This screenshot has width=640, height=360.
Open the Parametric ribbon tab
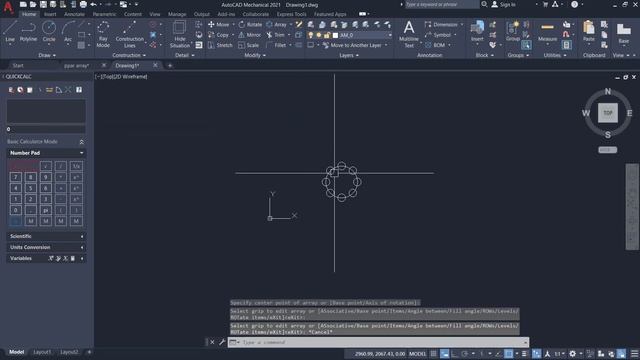[x=104, y=14]
